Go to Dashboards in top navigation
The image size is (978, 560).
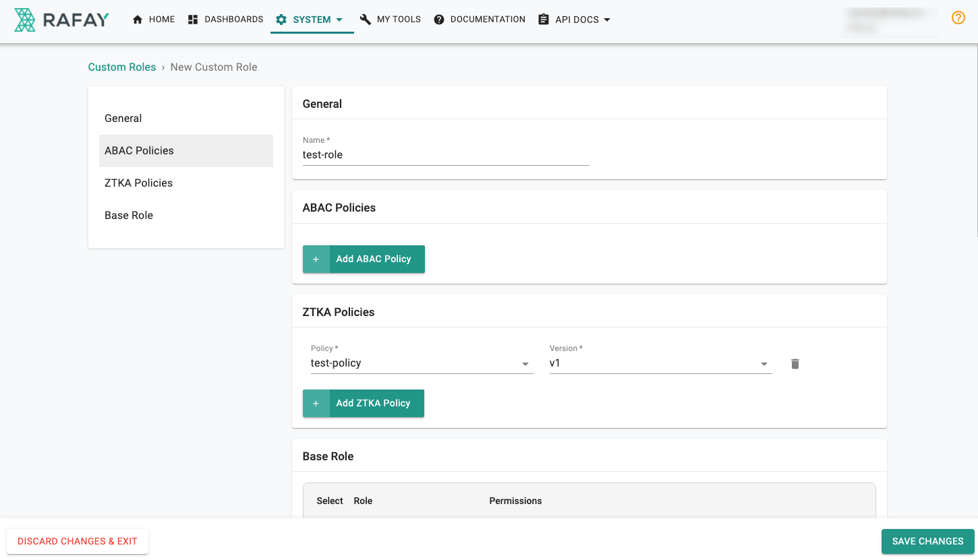coord(226,20)
